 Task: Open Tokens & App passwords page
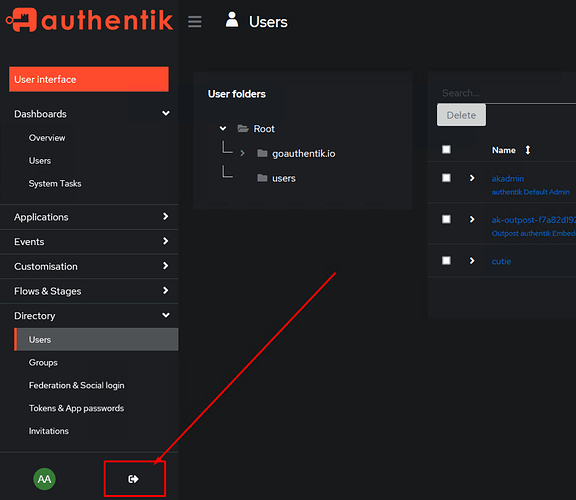click(76, 408)
